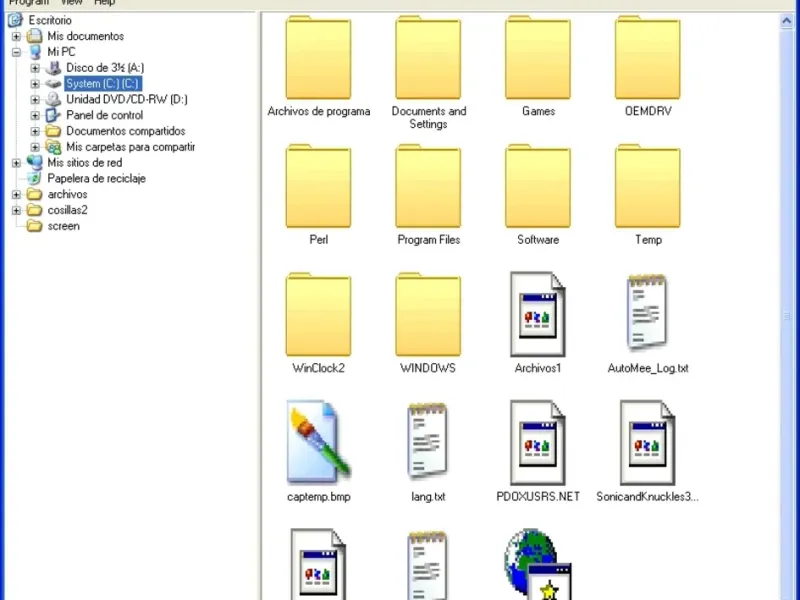The height and width of the screenshot is (600, 800).
Task: Expand the Panel de control node
Action: point(35,115)
